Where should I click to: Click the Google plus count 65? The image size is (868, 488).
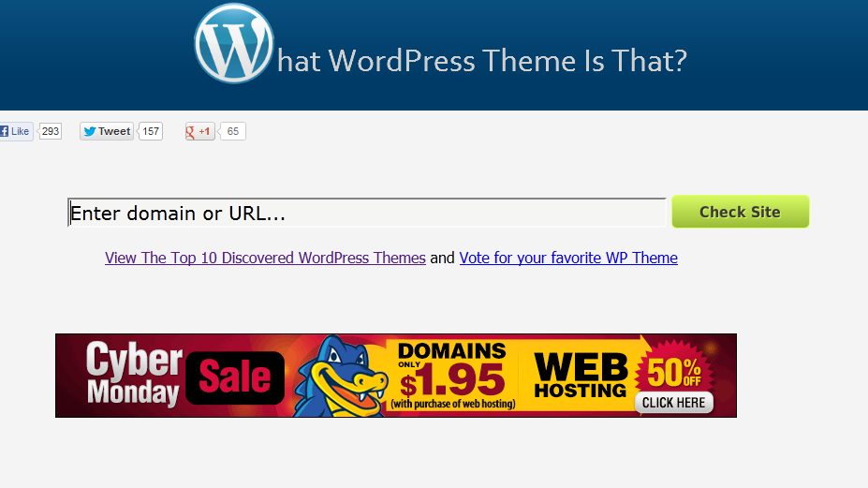(232, 131)
